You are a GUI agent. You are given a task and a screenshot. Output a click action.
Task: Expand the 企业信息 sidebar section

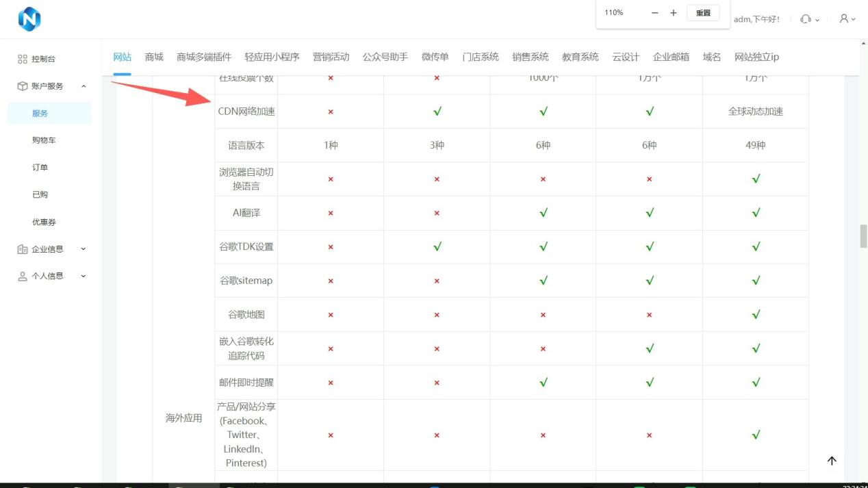84,249
